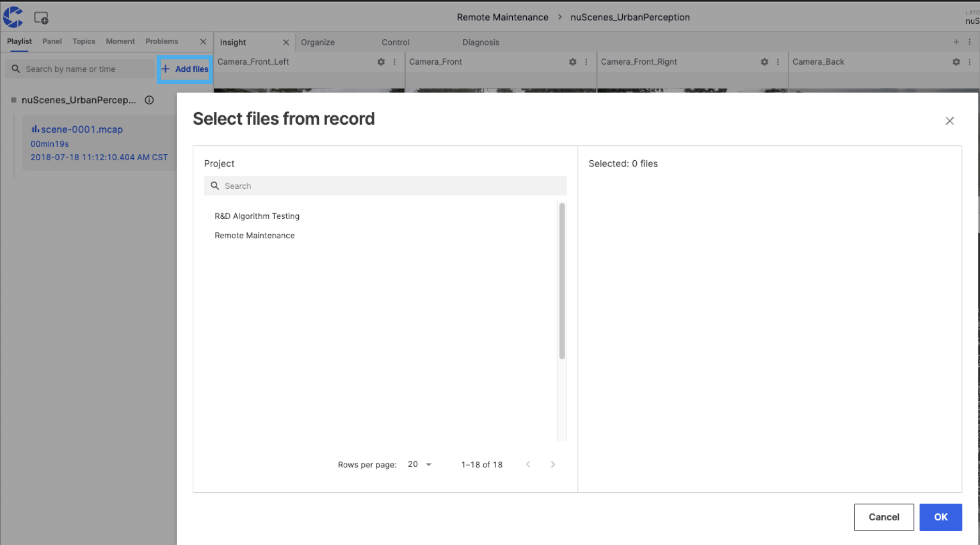This screenshot has width=980, height=545.
Task: Close the Select files from record dialog
Action: [950, 121]
